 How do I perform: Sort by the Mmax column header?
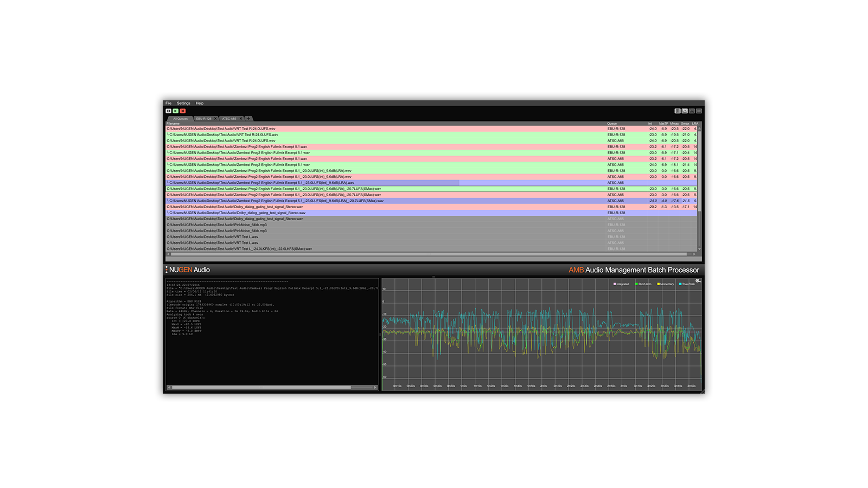coord(674,124)
